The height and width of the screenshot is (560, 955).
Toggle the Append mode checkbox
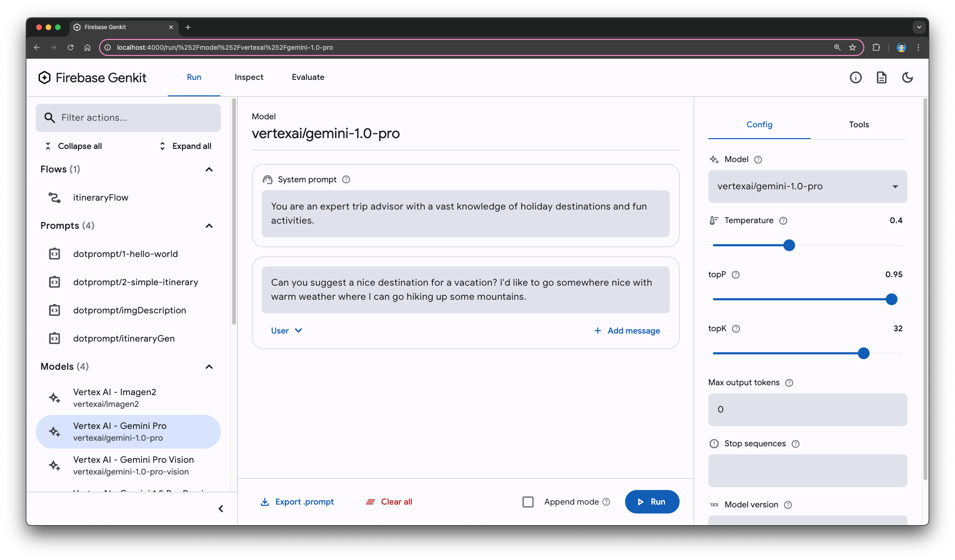pyautogui.click(x=527, y=501)
